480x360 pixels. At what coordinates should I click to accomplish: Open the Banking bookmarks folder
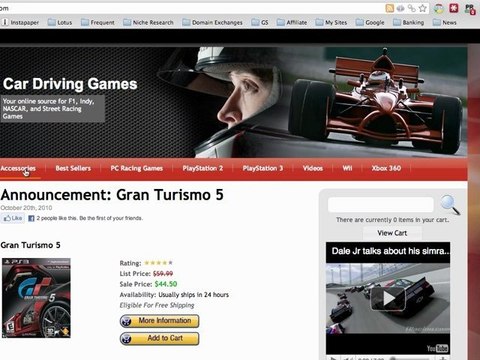[408, 22]
